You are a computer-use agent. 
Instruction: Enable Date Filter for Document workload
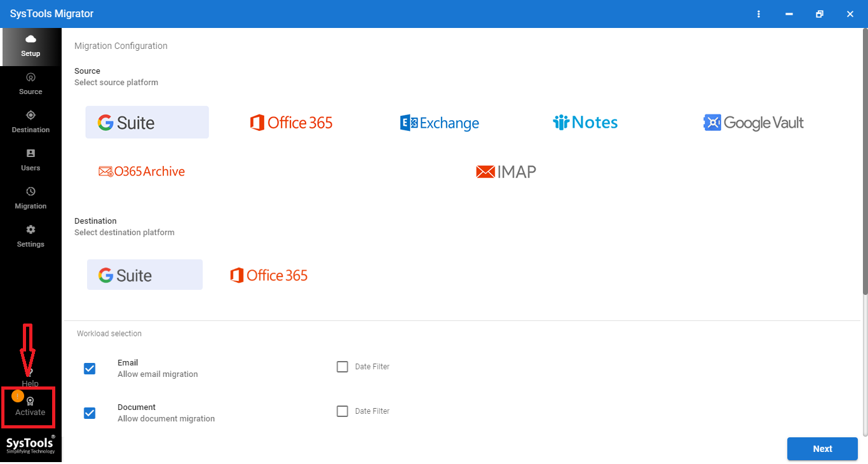[x=342, y=411]
